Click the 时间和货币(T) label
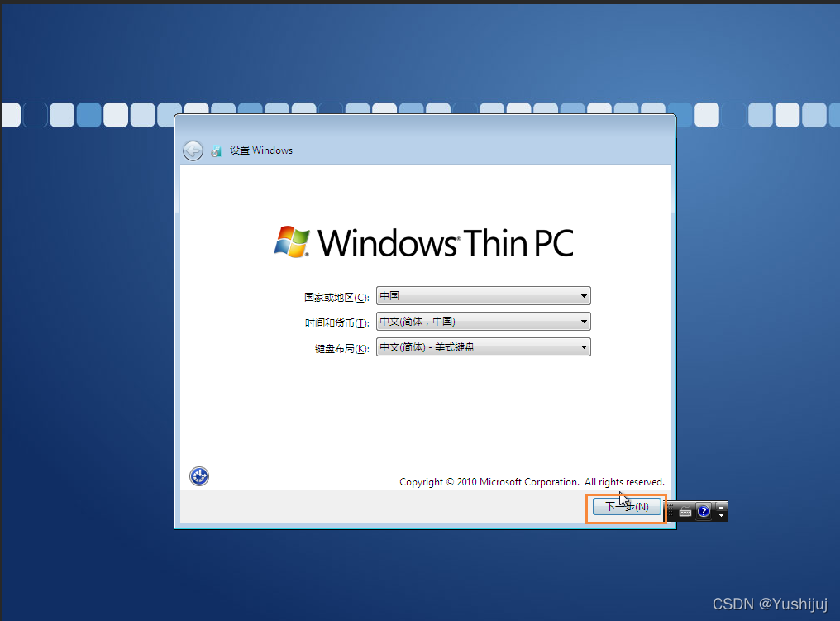 tap(337, 323)
